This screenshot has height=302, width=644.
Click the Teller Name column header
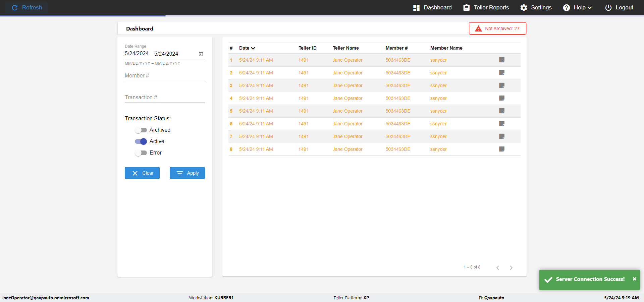346,48
